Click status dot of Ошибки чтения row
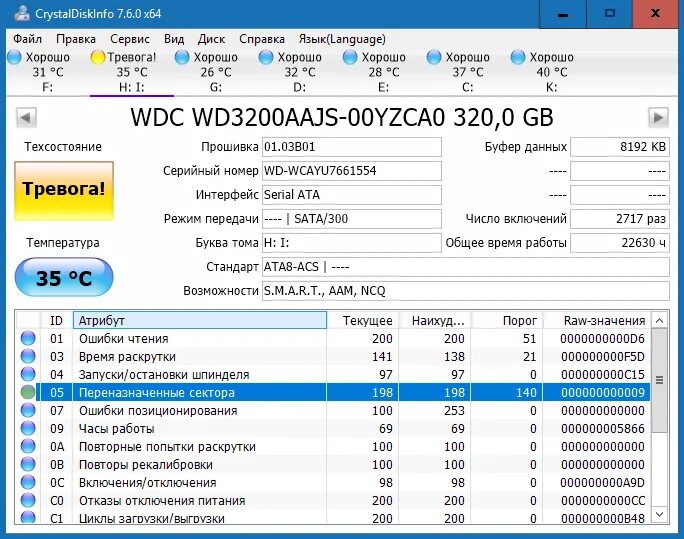Screen dimensions: 684x539 point(28,338)
